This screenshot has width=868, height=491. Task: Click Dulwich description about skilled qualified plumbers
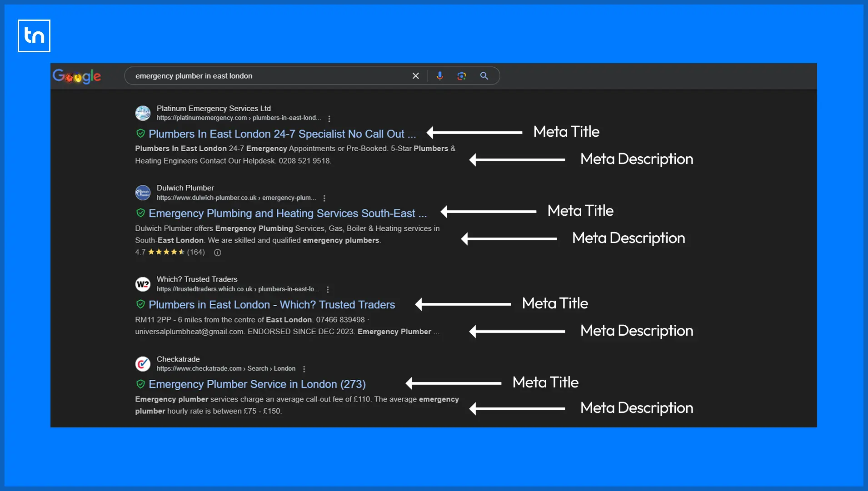pos(287,234)
